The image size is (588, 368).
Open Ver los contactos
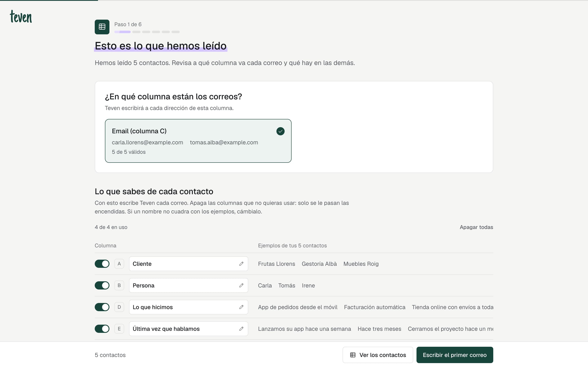tap(378, 355)
